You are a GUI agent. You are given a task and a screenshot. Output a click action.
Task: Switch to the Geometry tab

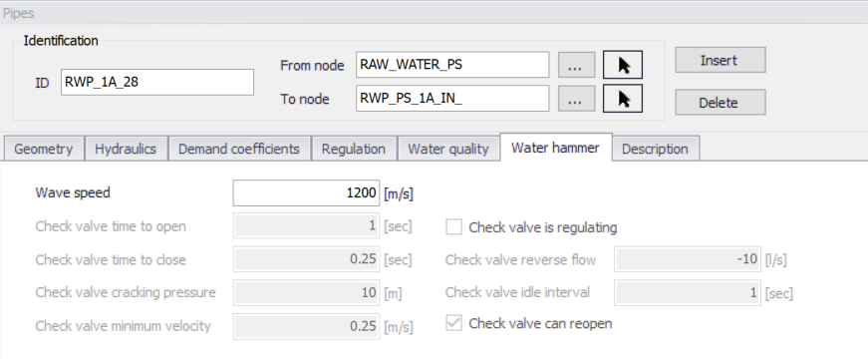44,149
